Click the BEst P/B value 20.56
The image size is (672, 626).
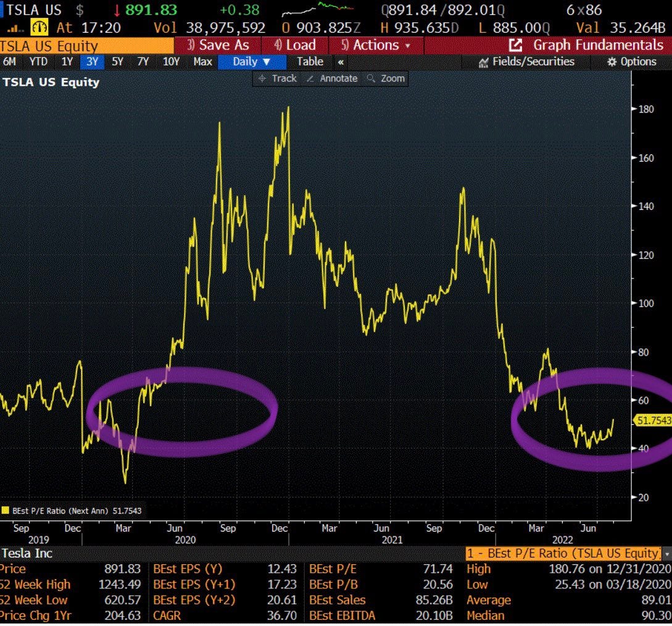438,585
